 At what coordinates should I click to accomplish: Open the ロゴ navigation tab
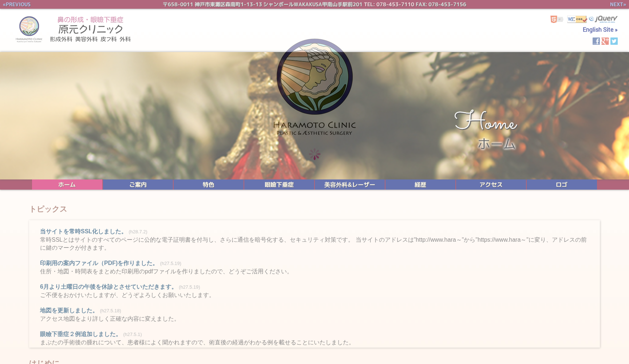[562, 185]
